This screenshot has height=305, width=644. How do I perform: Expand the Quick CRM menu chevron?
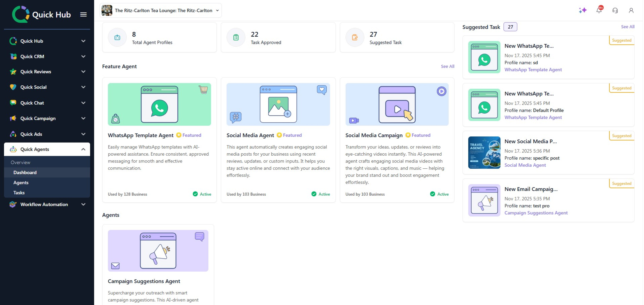(x=83, y=57)
